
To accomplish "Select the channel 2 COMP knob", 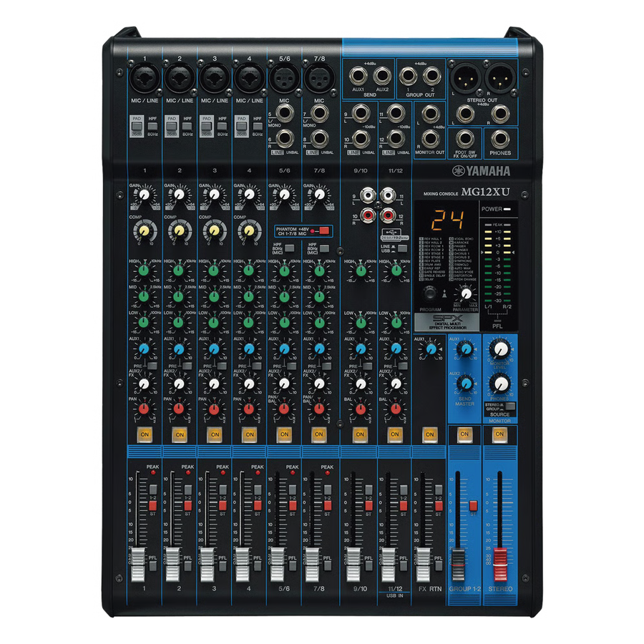I will [179, 231].
